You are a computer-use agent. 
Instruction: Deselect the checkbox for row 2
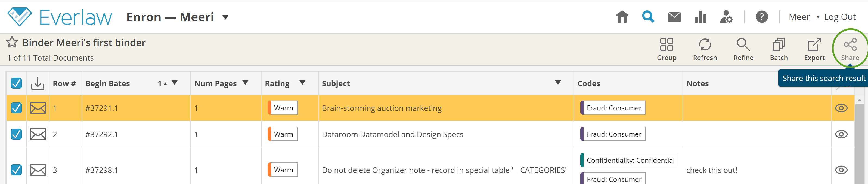[x=15, y=134]
